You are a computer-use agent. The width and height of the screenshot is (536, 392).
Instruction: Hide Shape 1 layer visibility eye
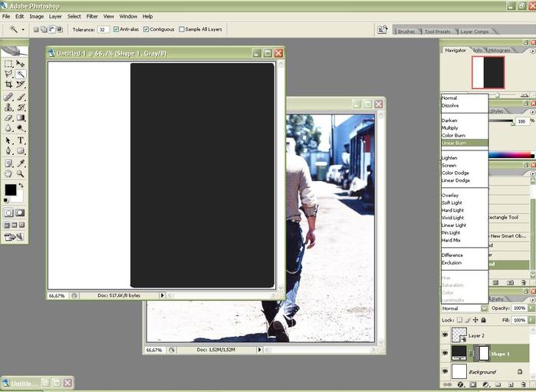[x=445, y=353]
